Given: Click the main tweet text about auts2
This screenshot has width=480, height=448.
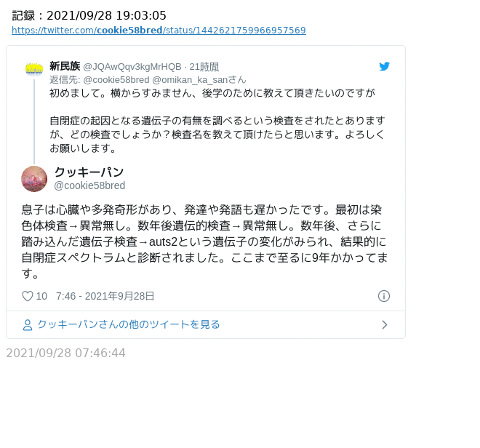Looking at the screenshot, I should click(x=204, y=241).
